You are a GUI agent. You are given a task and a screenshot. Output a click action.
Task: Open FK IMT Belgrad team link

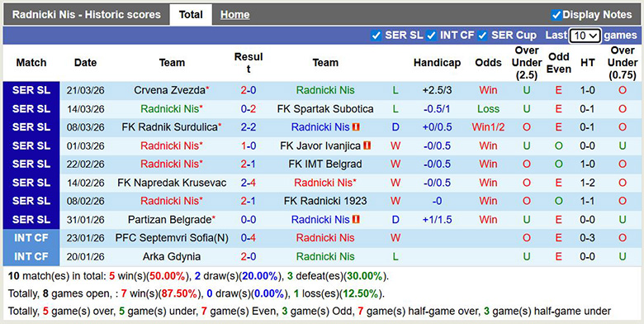[325, 164]
